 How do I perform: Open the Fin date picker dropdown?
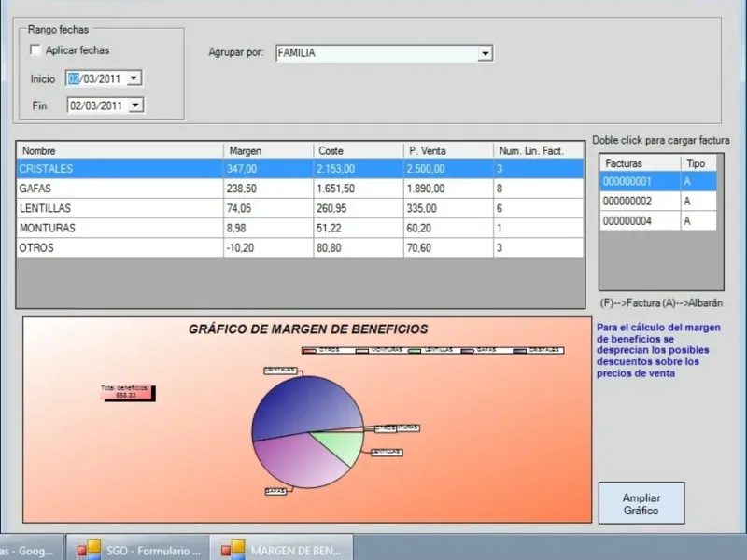point(135,105)
